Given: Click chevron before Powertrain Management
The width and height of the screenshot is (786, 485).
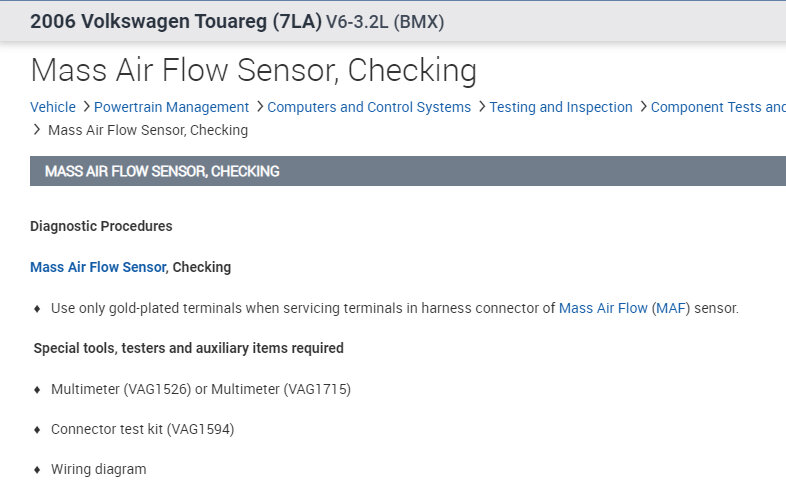Looking at the screenshot, I should tap(86, 107).
